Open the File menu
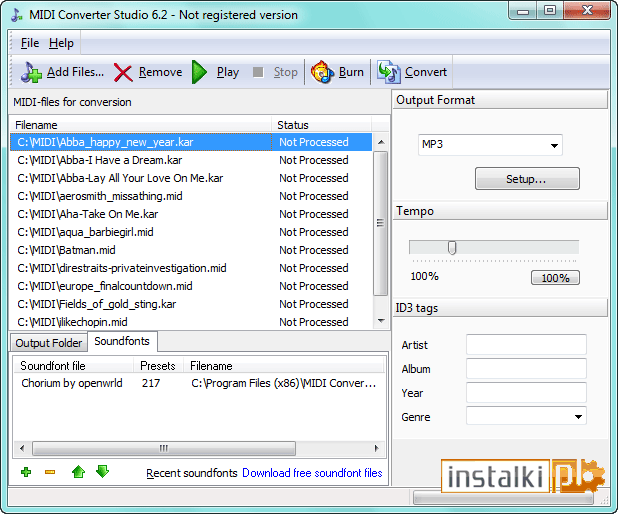The image size is (618, 514). [x=30, y=43]
